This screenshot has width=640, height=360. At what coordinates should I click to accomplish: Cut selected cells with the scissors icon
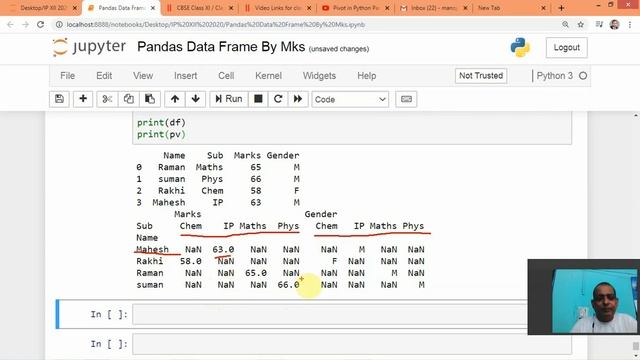(107, 99)
